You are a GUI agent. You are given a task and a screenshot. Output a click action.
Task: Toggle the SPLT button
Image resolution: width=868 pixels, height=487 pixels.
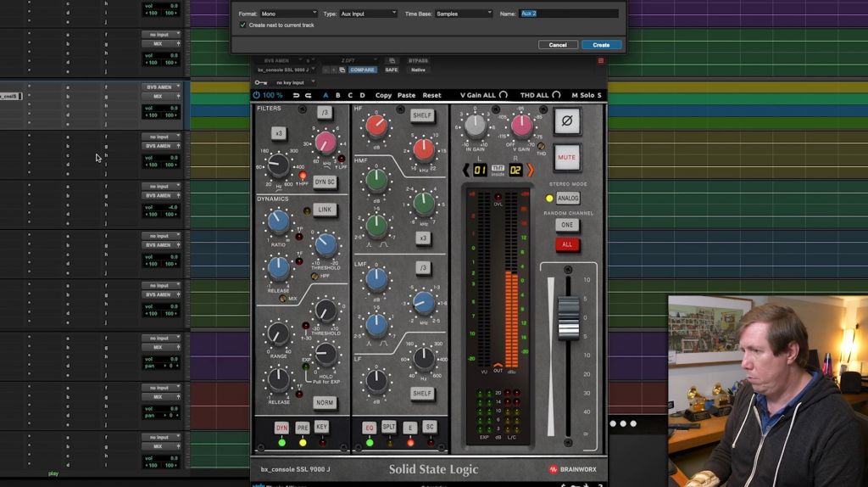pyautogui.click(x=388, y=427)
